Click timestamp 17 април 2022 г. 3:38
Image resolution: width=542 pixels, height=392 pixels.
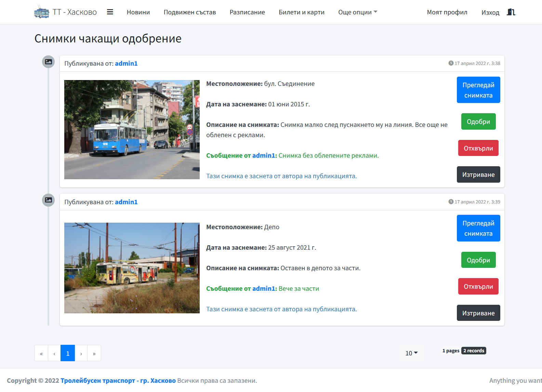[477, 63]
